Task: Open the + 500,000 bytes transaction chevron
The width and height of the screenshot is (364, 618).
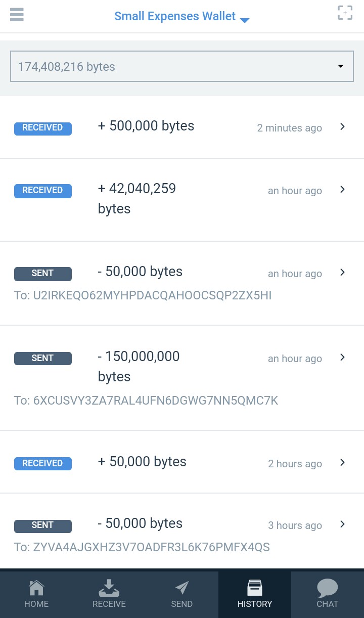Action: point(342,127)
